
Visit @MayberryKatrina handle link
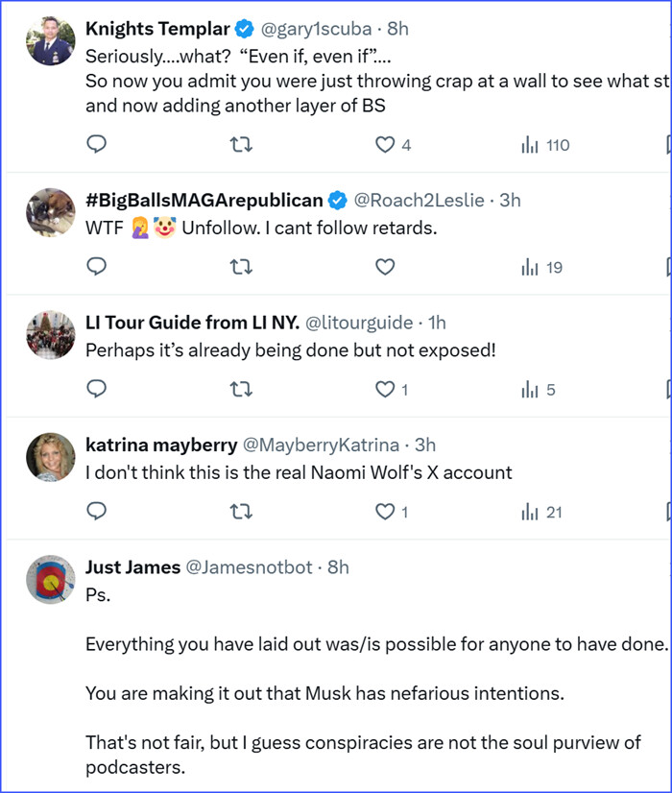[321, 445]
